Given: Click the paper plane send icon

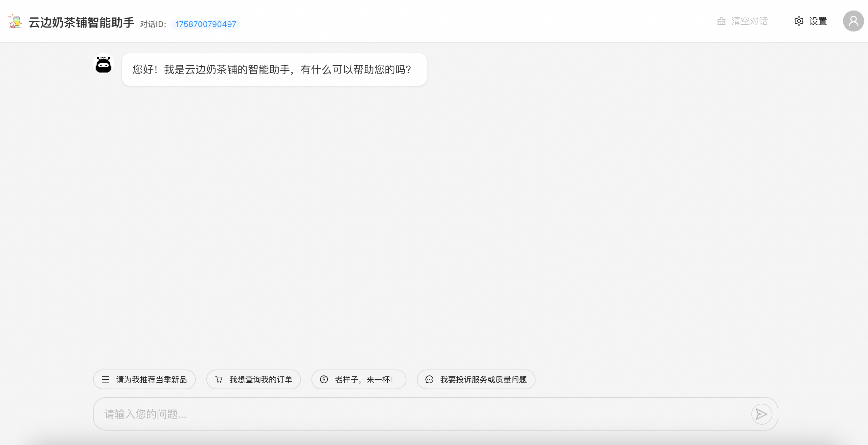Looking at the screenshot, I should (x=761, y=414).
